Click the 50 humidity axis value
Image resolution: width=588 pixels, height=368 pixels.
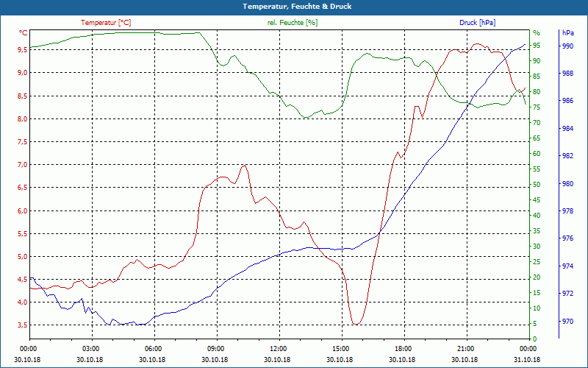tap(537, 185)
